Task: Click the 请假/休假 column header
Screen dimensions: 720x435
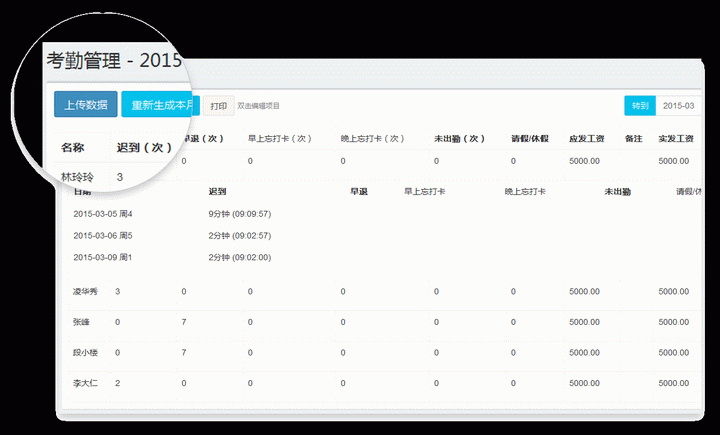Action: point(530,138)
